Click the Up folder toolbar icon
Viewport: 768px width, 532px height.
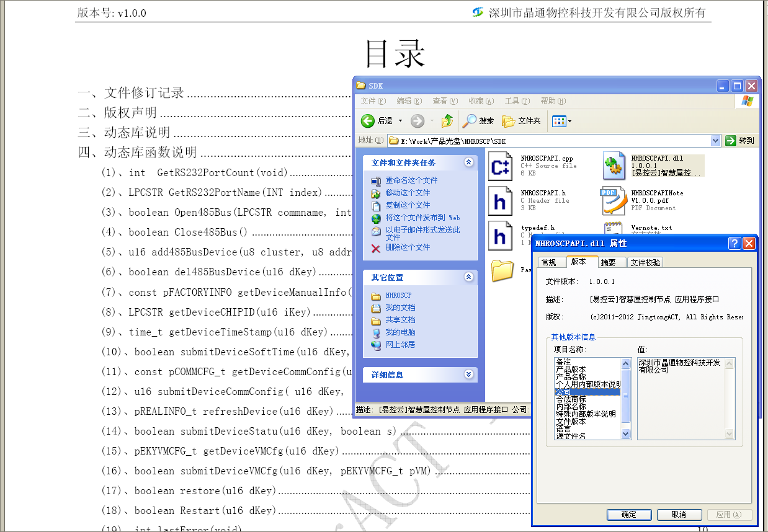pos(447,121)
